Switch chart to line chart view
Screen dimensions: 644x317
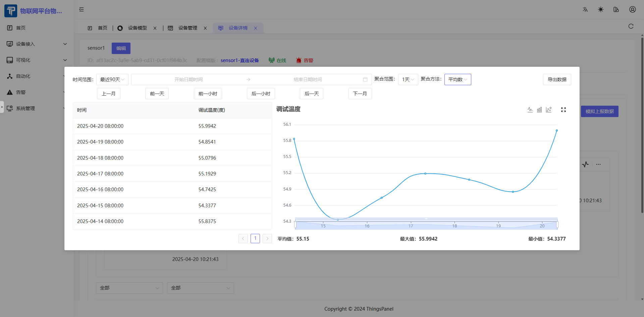[x=530, y=110]
